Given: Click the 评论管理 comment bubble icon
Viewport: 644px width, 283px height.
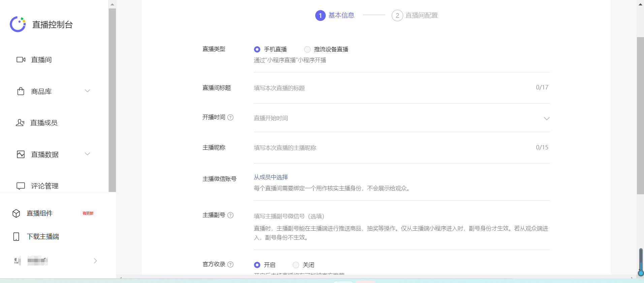Looking at the screenshot, I should click(21, 186).
